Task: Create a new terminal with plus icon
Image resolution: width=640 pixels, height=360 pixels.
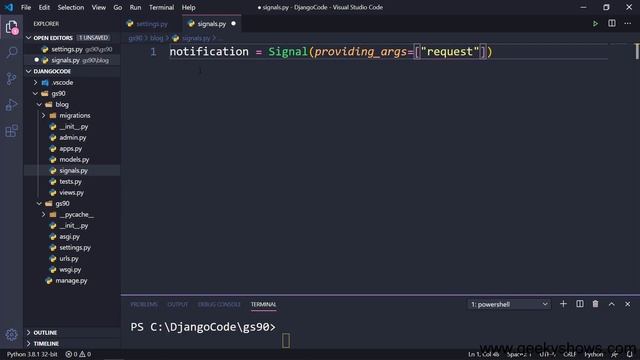Action: coord(563,304)
